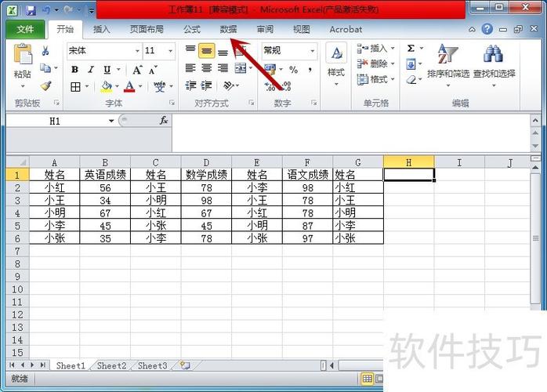Switch to the 数据 ribbon tab
Viewport: 547px width, 392px height.
coord(229,29)
